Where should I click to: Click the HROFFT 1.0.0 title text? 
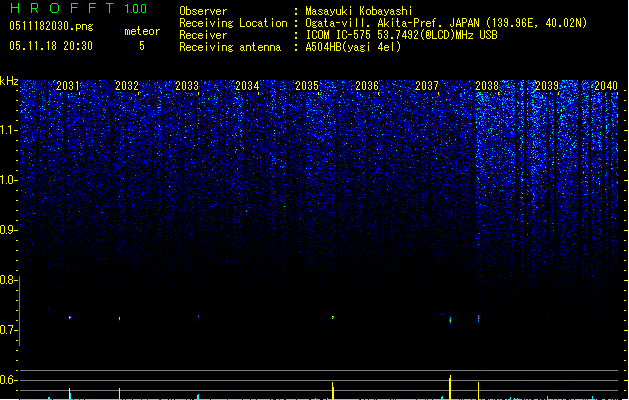(78, 8)
